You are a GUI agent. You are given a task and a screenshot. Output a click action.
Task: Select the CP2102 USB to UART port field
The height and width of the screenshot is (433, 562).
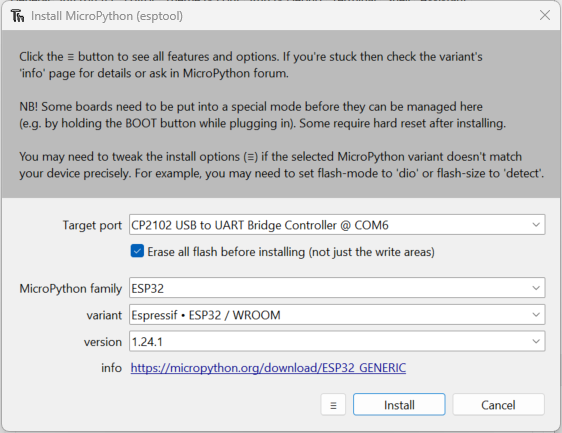(x=337, y=225)
